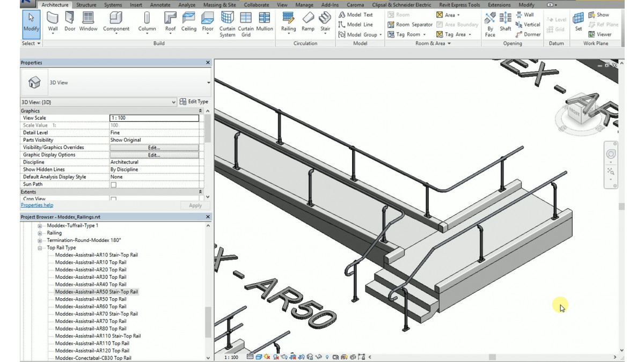Select the Mullion tool

[265, 21]
